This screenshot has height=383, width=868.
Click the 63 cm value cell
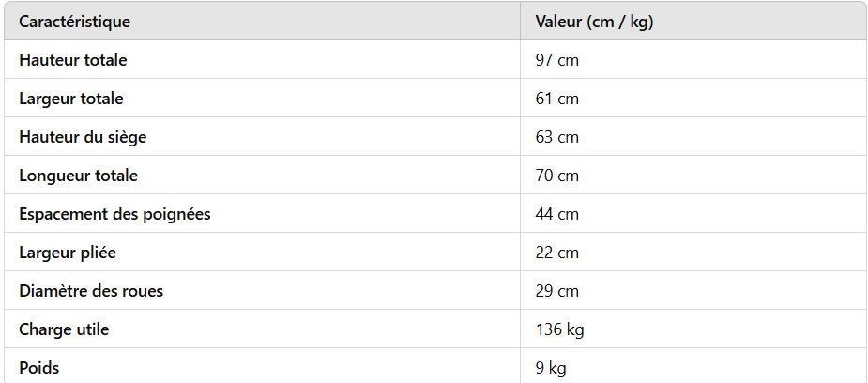click(x=556, y=137)
